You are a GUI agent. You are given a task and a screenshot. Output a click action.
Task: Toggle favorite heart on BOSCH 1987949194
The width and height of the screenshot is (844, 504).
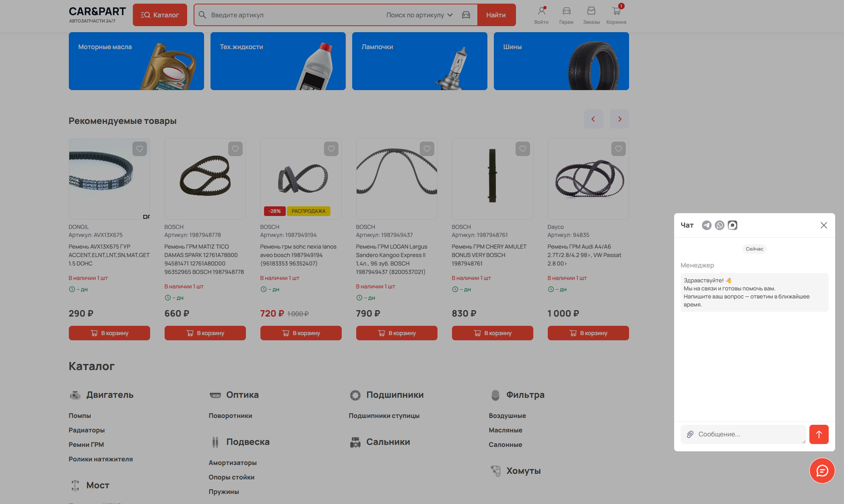[x=331, y=149]
